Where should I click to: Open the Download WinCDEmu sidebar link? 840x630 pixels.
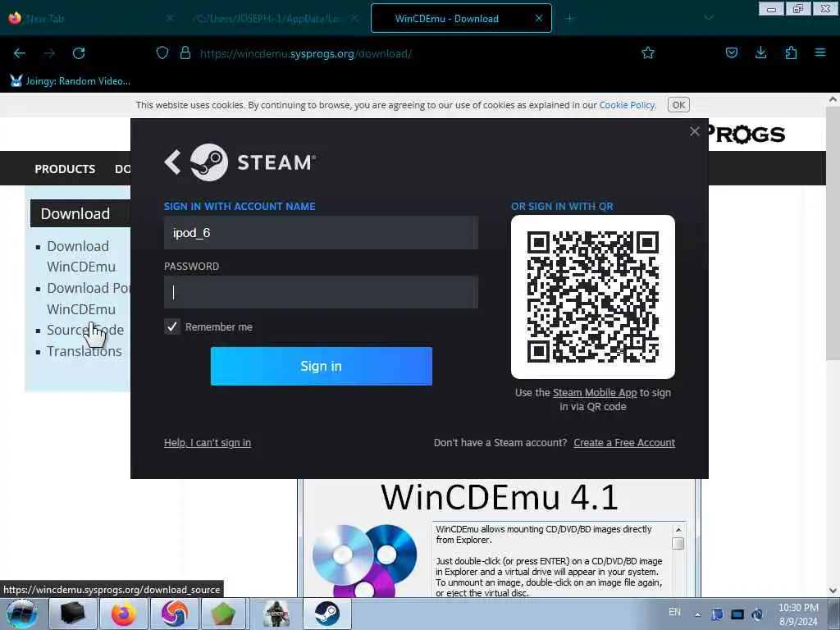81,256
